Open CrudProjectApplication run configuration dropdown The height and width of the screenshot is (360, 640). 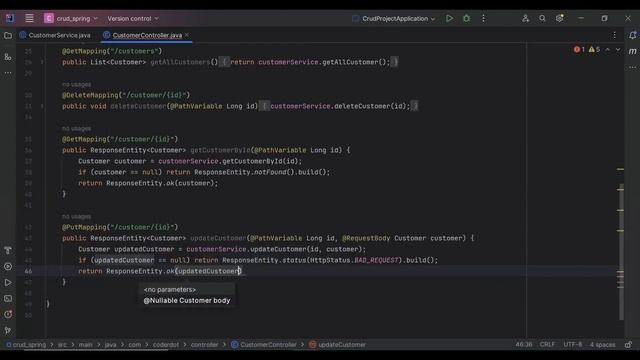(393, 18)
